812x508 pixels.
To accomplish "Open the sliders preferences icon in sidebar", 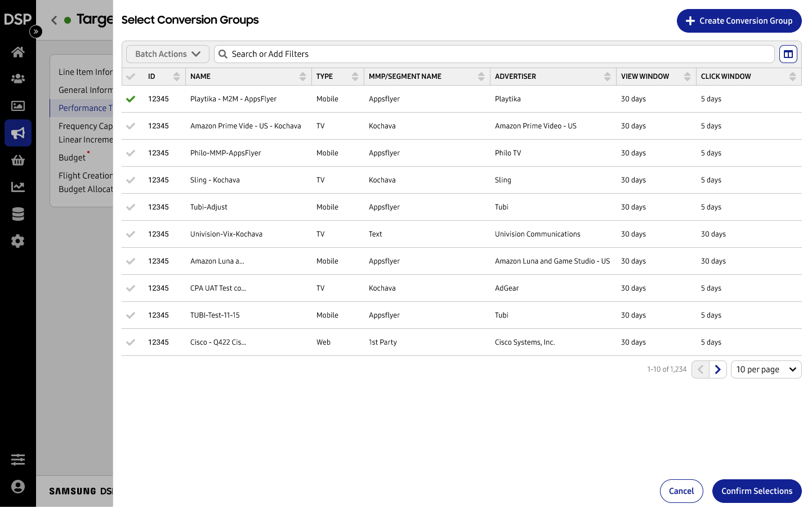I will click(18, 460).
